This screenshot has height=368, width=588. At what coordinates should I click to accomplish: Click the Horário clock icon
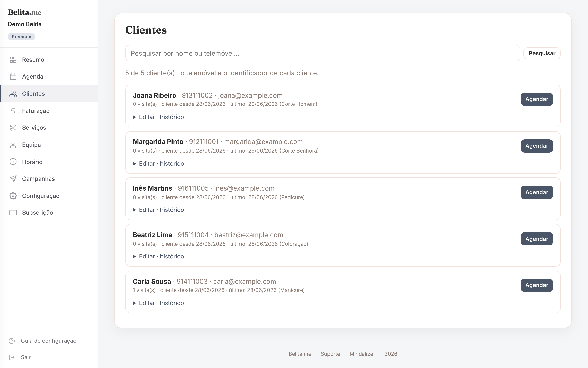click(13, 162)
